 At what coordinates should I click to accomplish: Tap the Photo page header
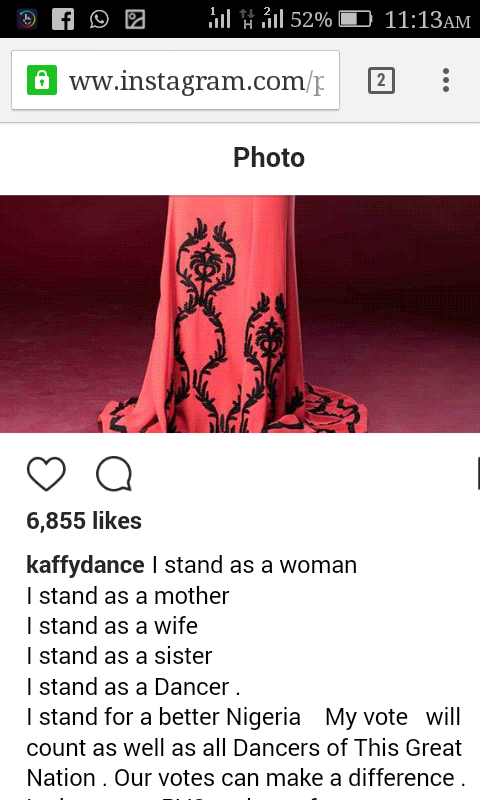point(269,157)
